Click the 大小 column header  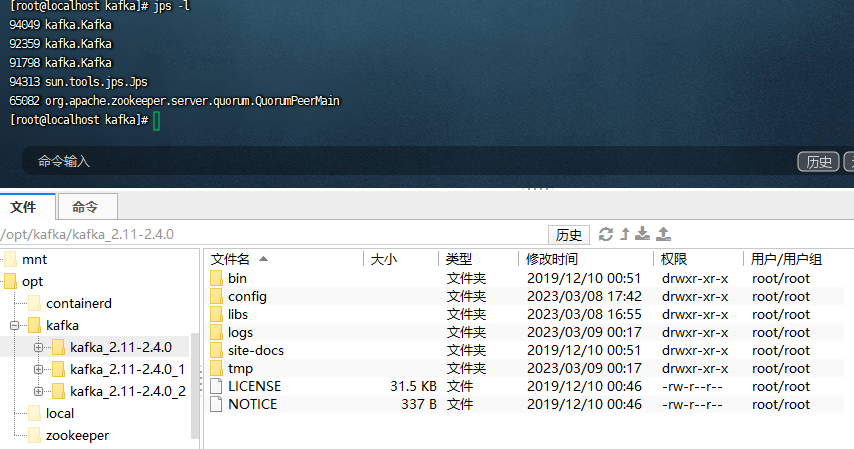pos(384,259)
